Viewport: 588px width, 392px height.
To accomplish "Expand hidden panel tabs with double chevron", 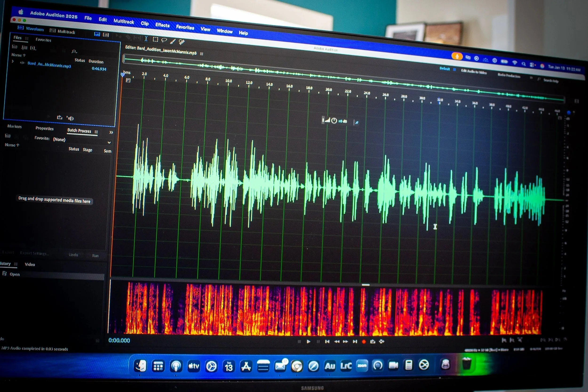I will (111, 132).
